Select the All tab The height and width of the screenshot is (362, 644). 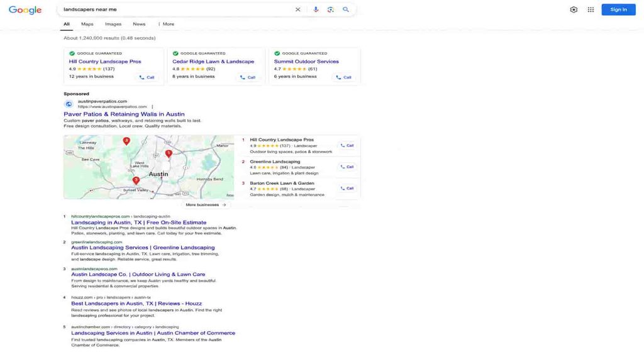67,25
